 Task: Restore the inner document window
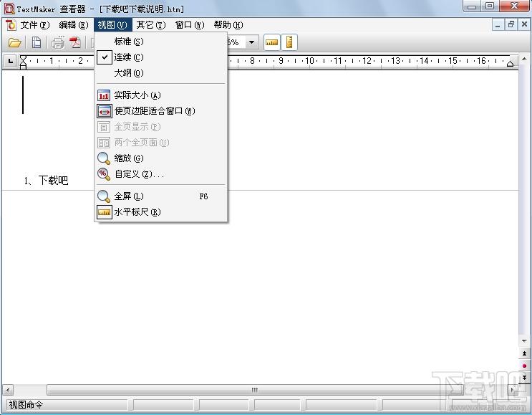pyautogui.click(x=511, y=25)
